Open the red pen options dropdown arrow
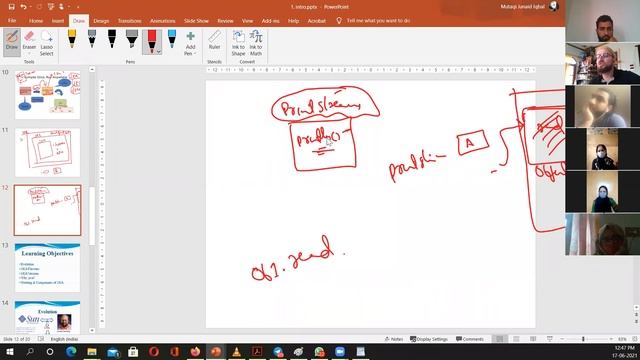 [x=159, y=52]
